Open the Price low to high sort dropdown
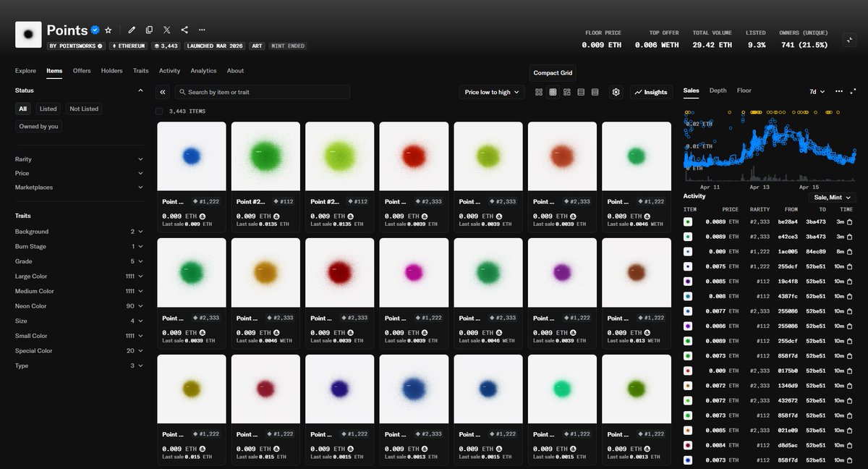The image size is (868, 469). pyautogui.click(x=492, y=92)
